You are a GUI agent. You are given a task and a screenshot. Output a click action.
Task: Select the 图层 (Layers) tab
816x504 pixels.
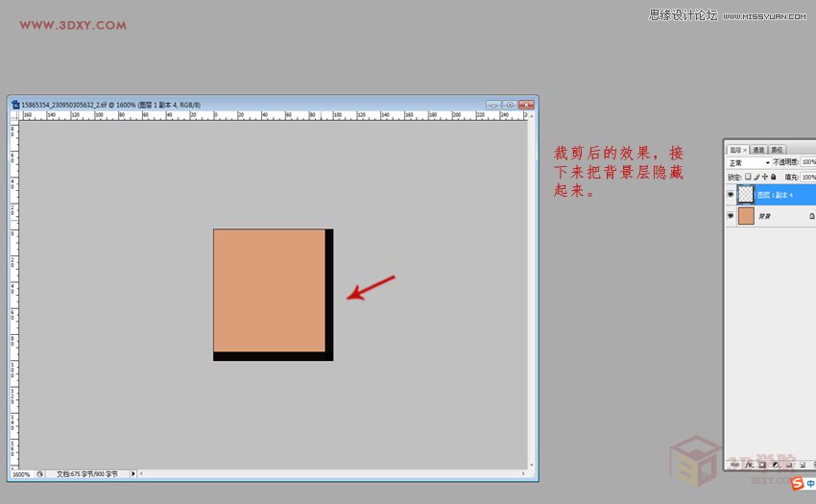click(x=734, y=150)
